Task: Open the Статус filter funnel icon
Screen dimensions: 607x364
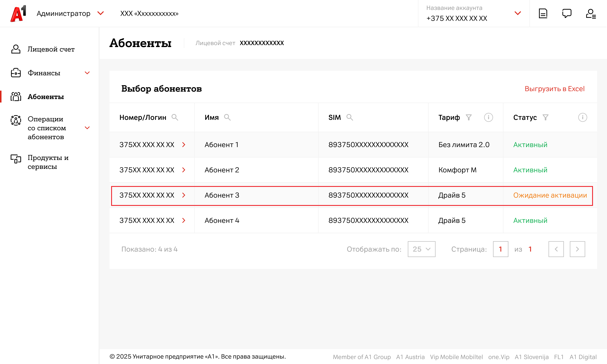Action: click(545, 118)
